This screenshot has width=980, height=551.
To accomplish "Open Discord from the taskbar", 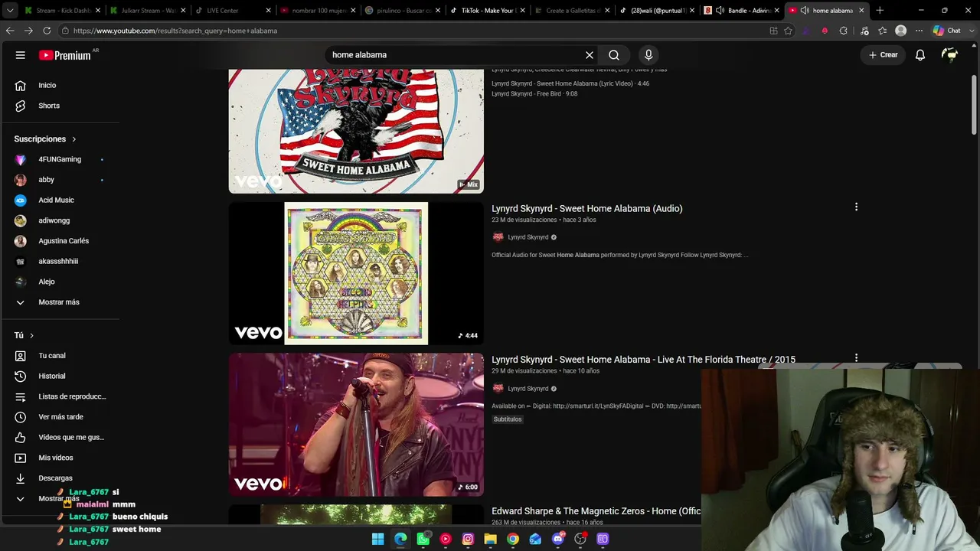I will [558, 539].
